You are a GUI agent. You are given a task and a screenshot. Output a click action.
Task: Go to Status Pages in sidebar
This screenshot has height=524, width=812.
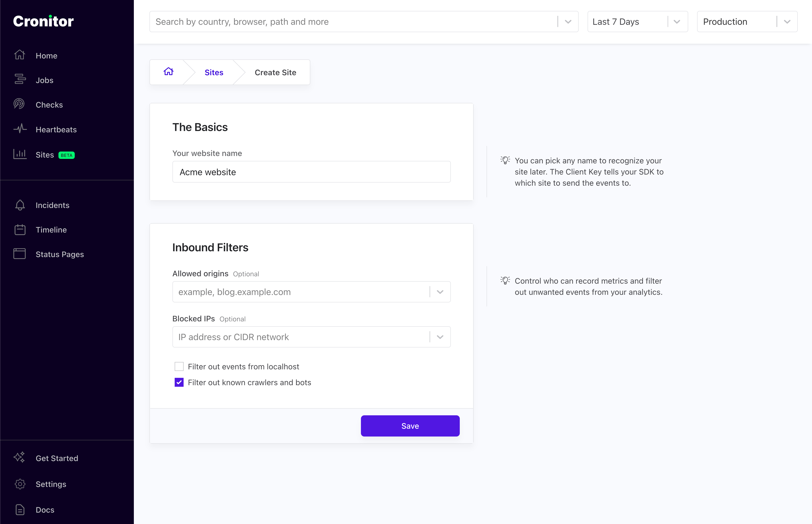click(x=60, y=254)
